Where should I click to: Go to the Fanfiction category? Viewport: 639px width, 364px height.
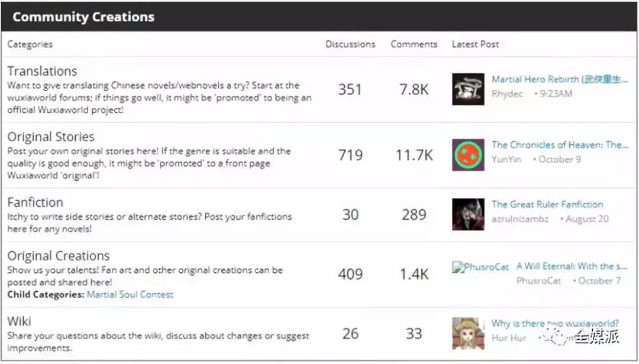tap(35, 202)
